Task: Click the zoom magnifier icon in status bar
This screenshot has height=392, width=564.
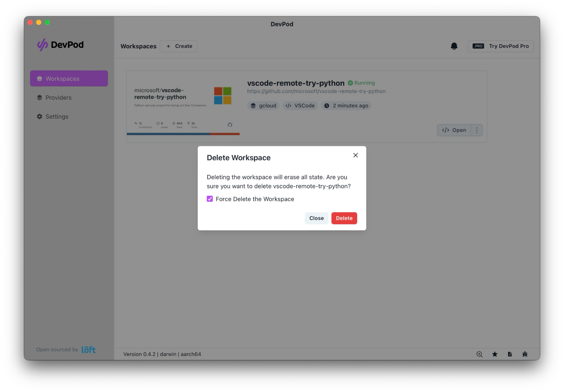Action: [x=479, y=354]
